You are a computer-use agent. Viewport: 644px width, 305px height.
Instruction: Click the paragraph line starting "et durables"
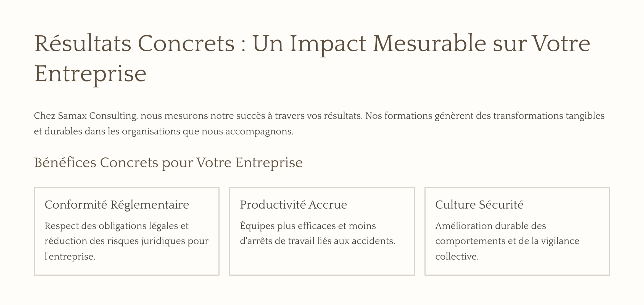coord(164,132)
